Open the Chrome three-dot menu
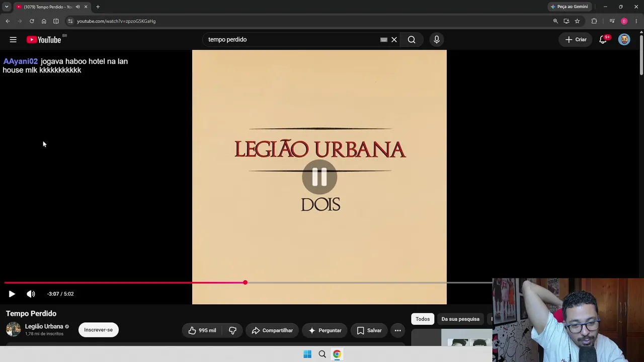 coord(636,21)
